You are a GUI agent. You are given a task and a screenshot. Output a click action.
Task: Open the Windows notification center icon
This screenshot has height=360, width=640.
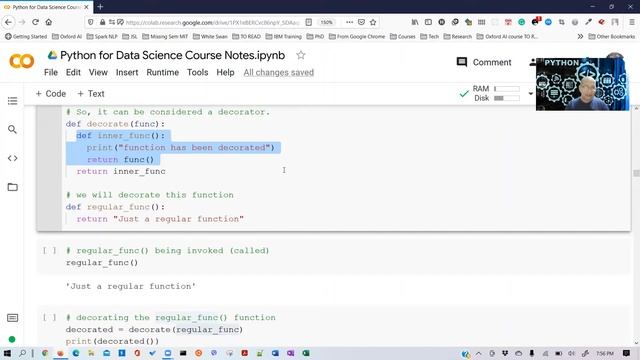pyautogui.click(x=626, y=353)
